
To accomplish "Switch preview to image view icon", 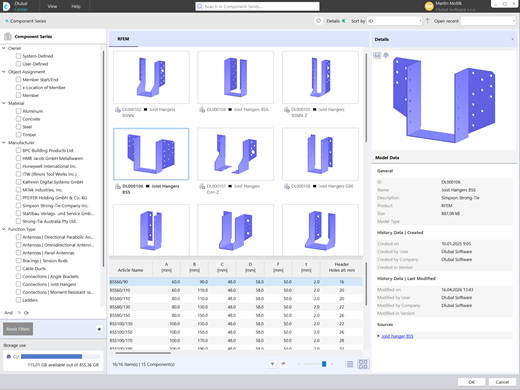I will coord(377,55).
